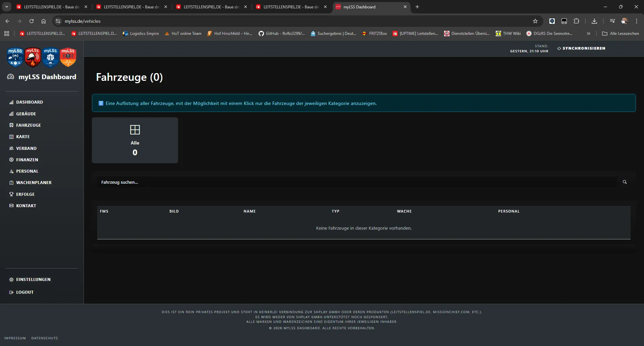Viewport: 644px width, 346px height.
Task: Open the Alle Lesezeichen bookmarks folder
Action: [621, 34]
